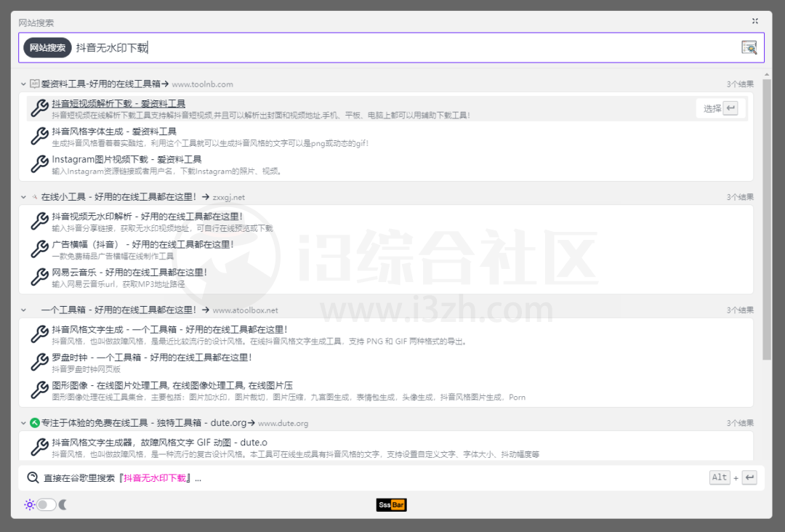Click the results vertical scrollbar thumb

coord(767,219)
